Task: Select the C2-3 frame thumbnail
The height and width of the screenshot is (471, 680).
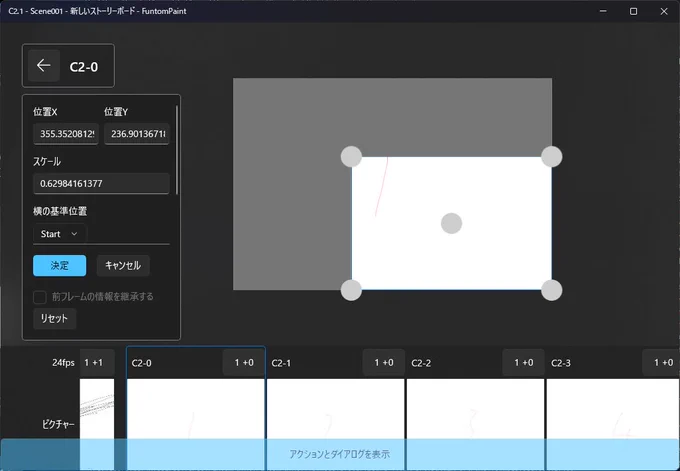Action: (613, 409)
